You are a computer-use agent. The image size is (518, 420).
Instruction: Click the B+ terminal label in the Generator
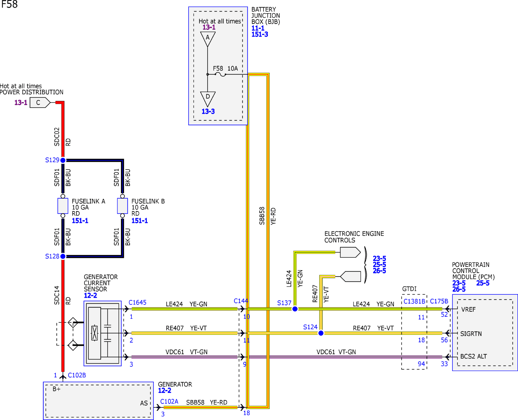[56, 389]
